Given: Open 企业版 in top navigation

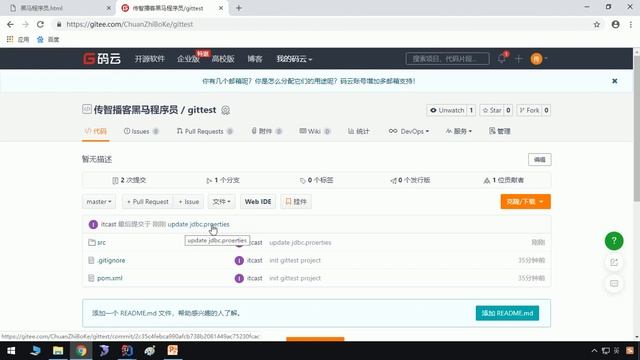Looking at the screenshot, I should 188,59.
